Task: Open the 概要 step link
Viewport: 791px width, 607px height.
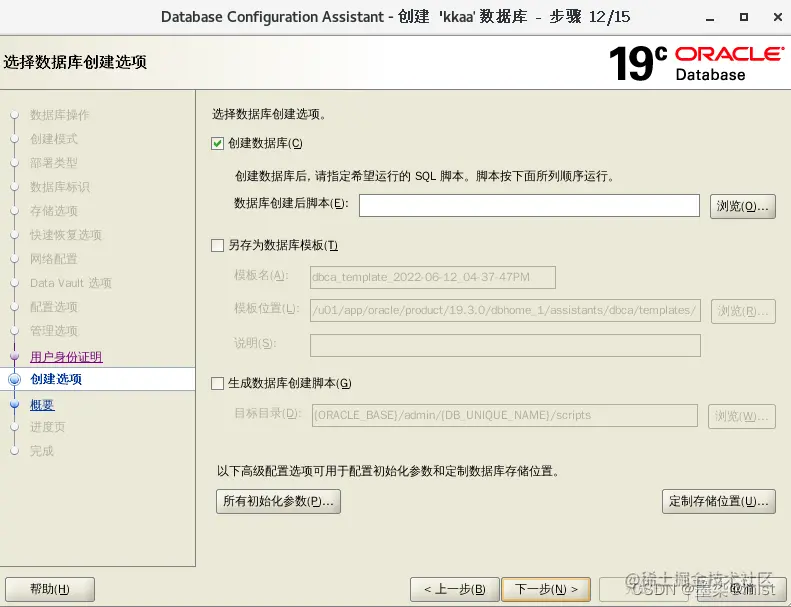Action: (42, 405)
